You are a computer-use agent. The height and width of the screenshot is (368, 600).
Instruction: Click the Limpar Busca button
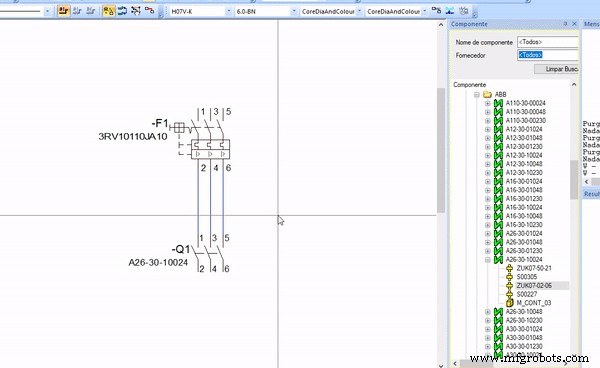pos(556,69)
